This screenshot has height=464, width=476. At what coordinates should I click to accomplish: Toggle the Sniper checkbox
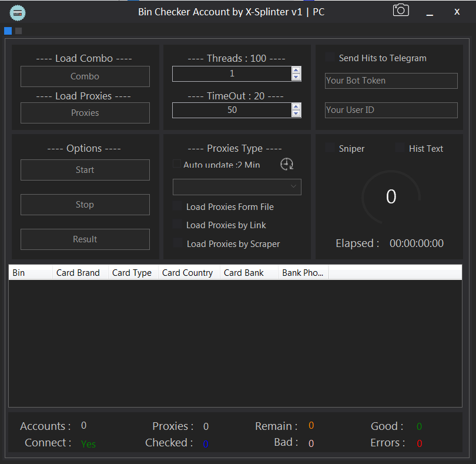pos(330,148)
